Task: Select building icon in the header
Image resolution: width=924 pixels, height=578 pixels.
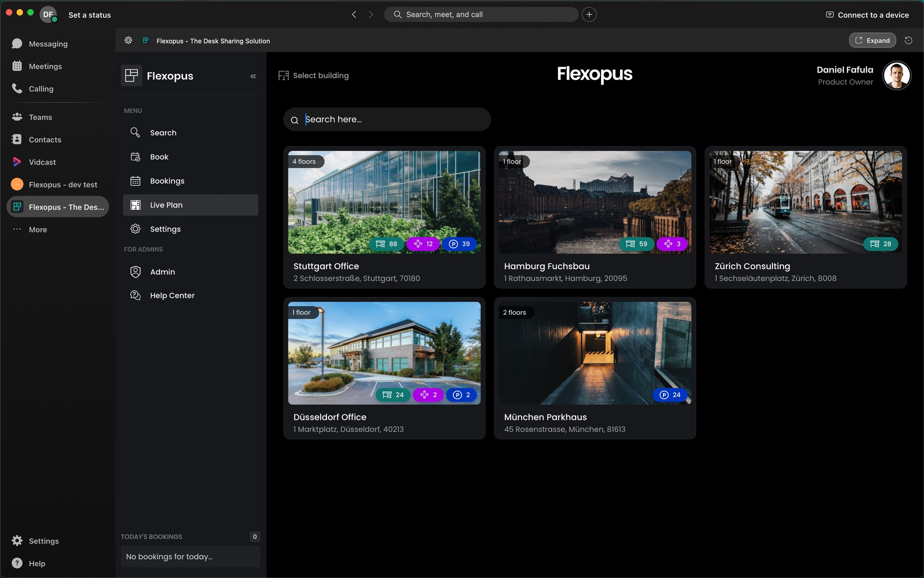Action: click(284, 76)
